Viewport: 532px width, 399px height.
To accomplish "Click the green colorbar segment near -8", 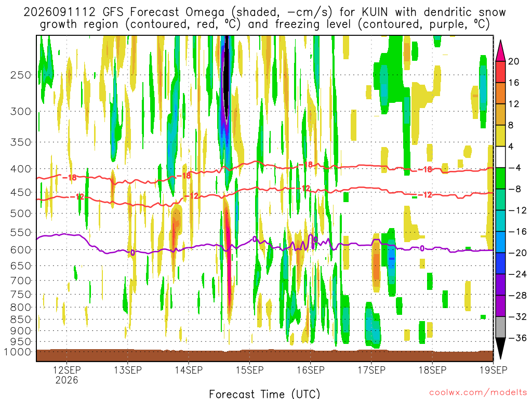I will pyautogui.click(x=500, y=178).
